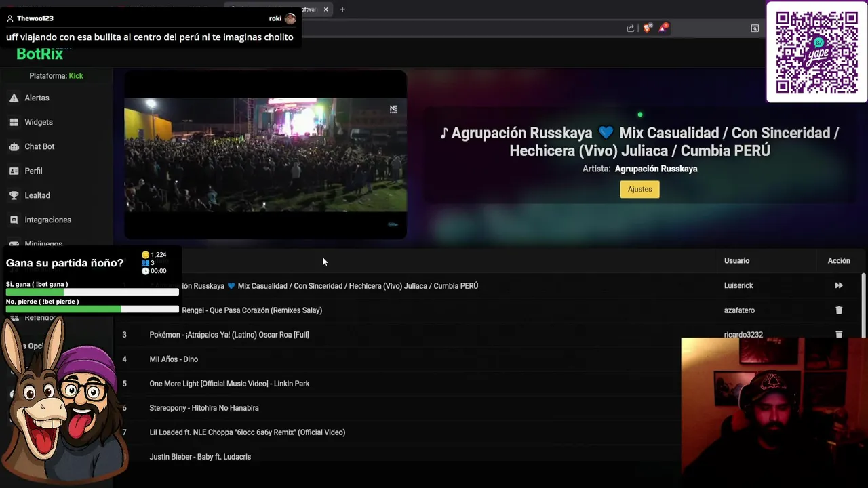Click user name ricardo3232
This screenshot has width=868, height=488.
(743, 335)
